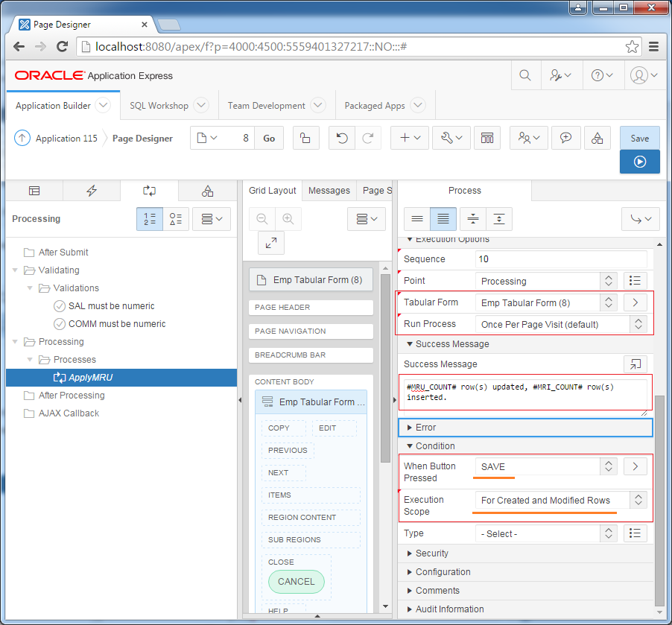Sort processing by sequence number
Screen dimensions: 672x625
[150, 219]
